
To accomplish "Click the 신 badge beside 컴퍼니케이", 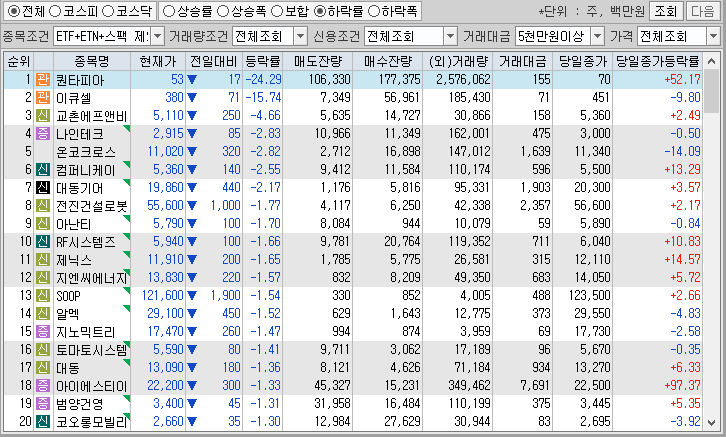I will tap(43, 169).
